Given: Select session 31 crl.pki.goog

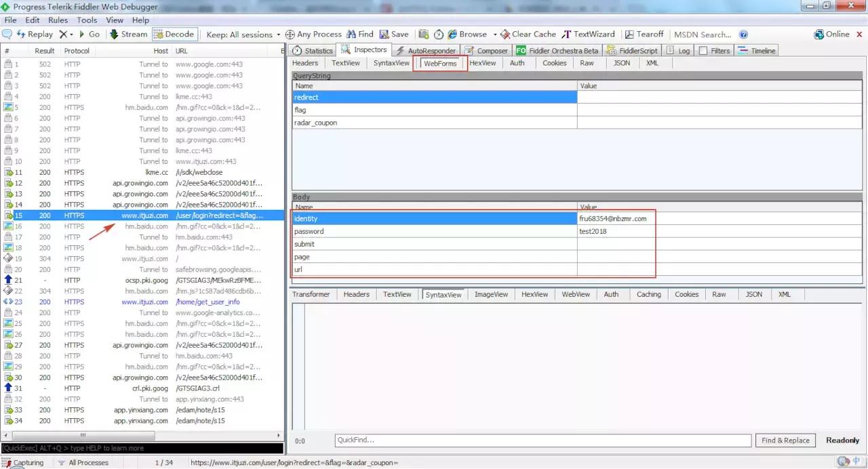Looking at the screenshot, I should pos(142,388).
